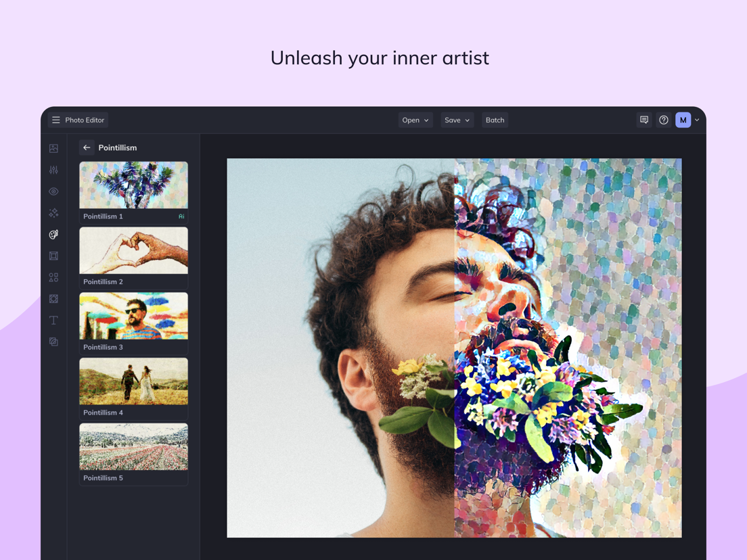Select the Touch Up eye tool
Viewport: 747px width, 560px height.
pyautogui.click(x=54, y=191)
